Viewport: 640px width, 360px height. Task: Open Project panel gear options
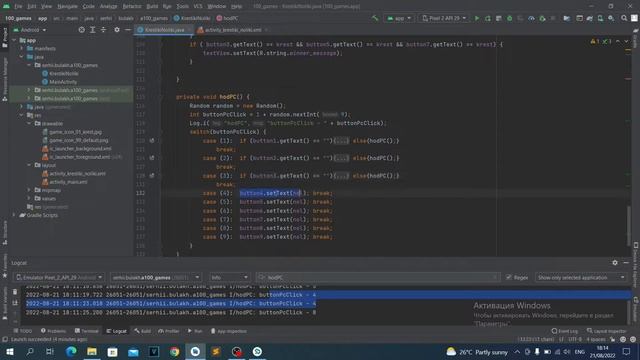[117, 30]
